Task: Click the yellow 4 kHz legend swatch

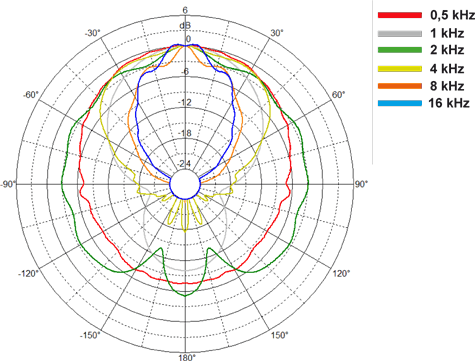Action: (x=400, y=69)
